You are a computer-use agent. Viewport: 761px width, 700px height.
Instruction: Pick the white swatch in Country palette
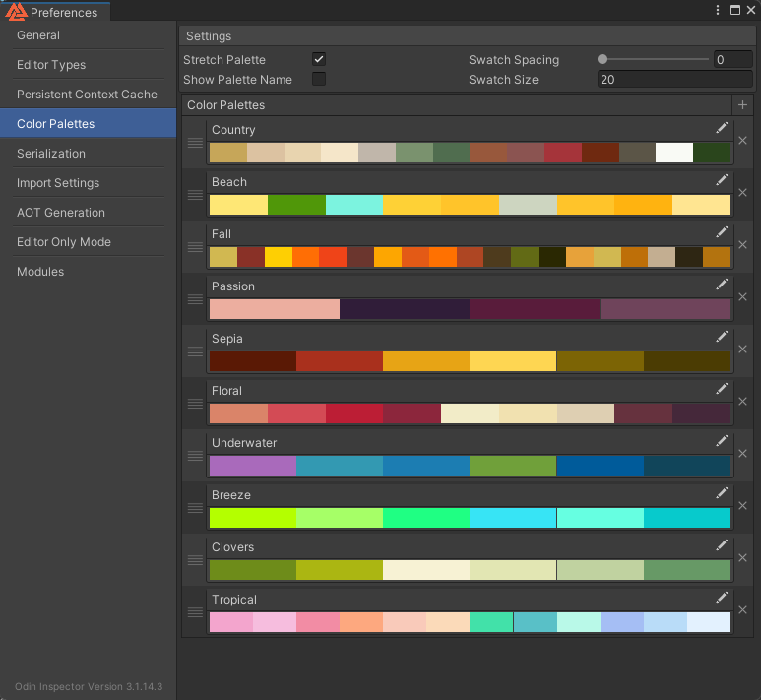(x=674, y=153)
